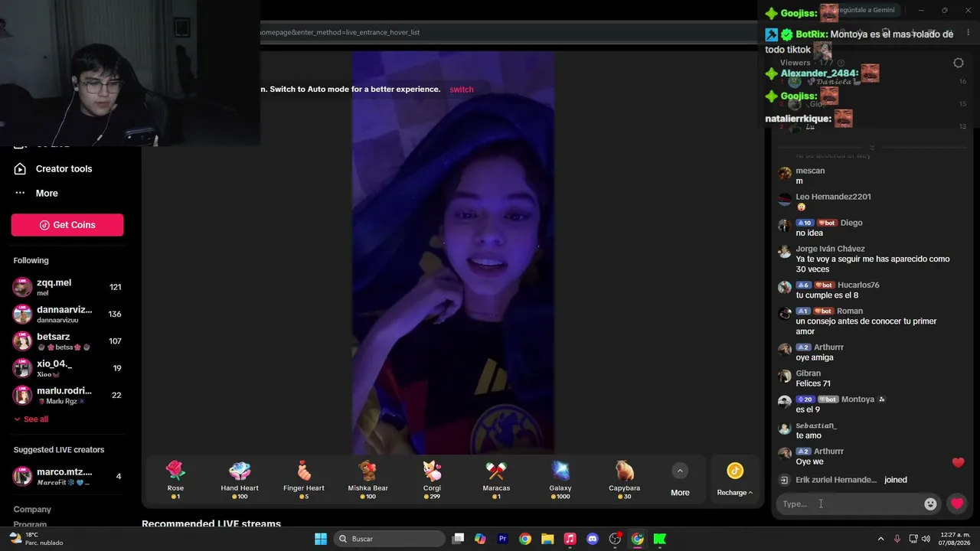Expand the collapsed top viewers list chevron
Image resolution: width=980 pixels, height=551 pixels.
[871, 148]
